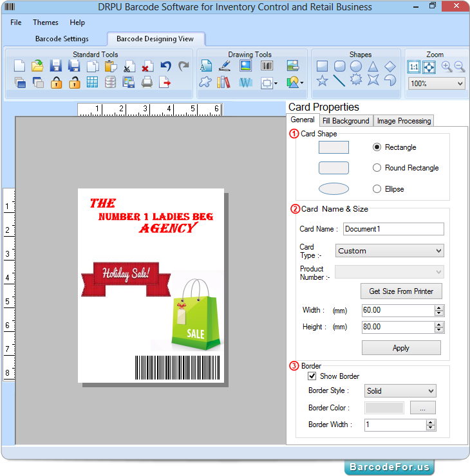Screen dimensions: 470x476
Task: Draw a rounded rectangle shape
Action: 339,66
